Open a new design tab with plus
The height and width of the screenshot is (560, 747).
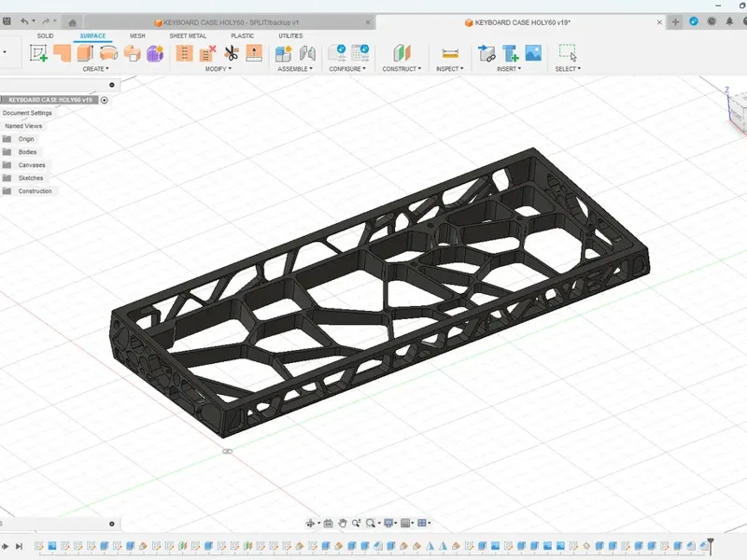point(675,21)
